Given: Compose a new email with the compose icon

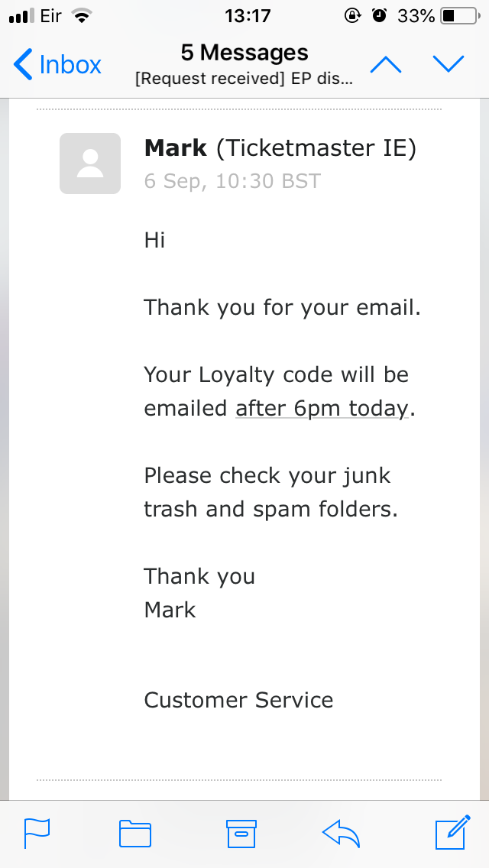Looking at the screenshot, I should click(452, 833).
